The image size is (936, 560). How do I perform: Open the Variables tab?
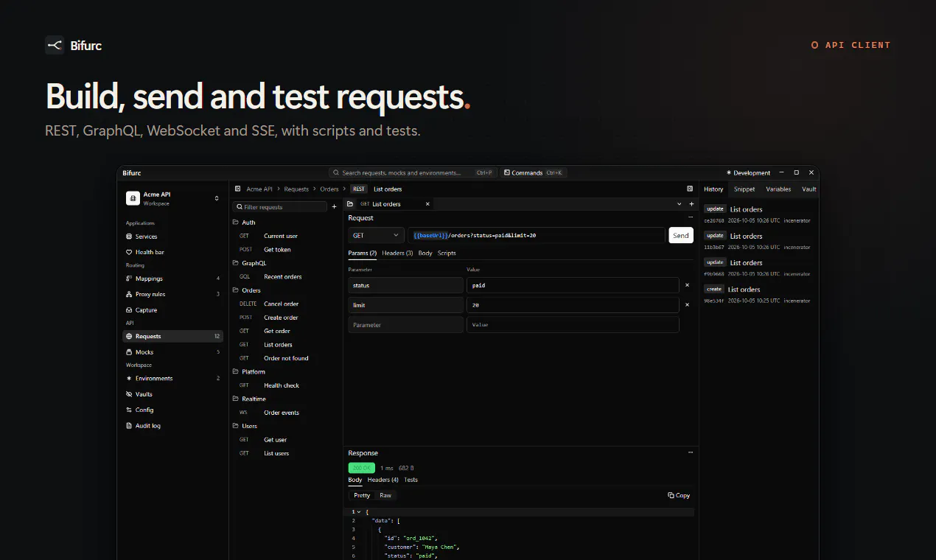point(778,189)
